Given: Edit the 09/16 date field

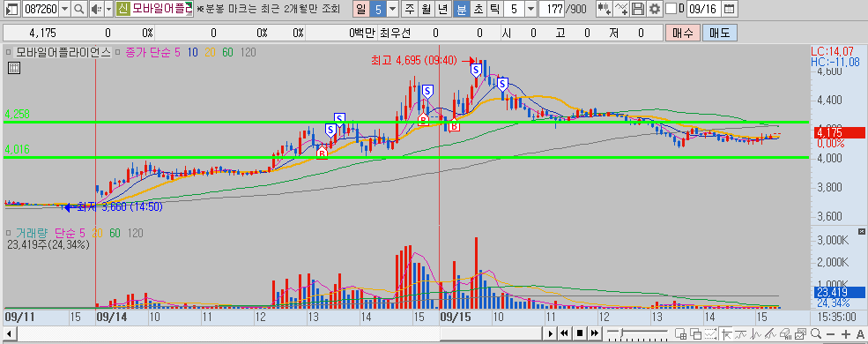Looking at the screenshot, I should [x=703, y=8].
